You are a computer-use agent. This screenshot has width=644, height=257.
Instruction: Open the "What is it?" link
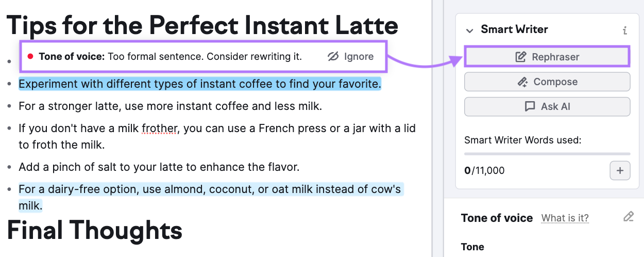pos(565,218)
